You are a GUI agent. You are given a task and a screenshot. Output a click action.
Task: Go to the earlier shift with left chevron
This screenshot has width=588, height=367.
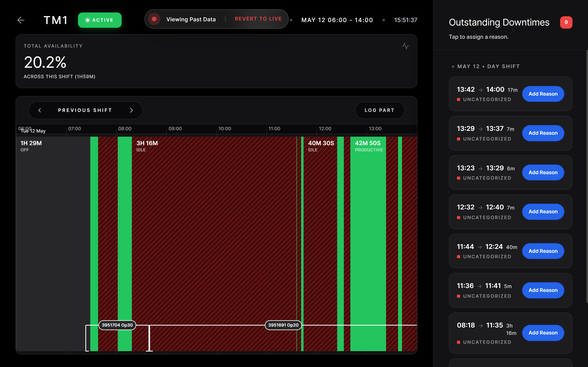click(40, 111)
